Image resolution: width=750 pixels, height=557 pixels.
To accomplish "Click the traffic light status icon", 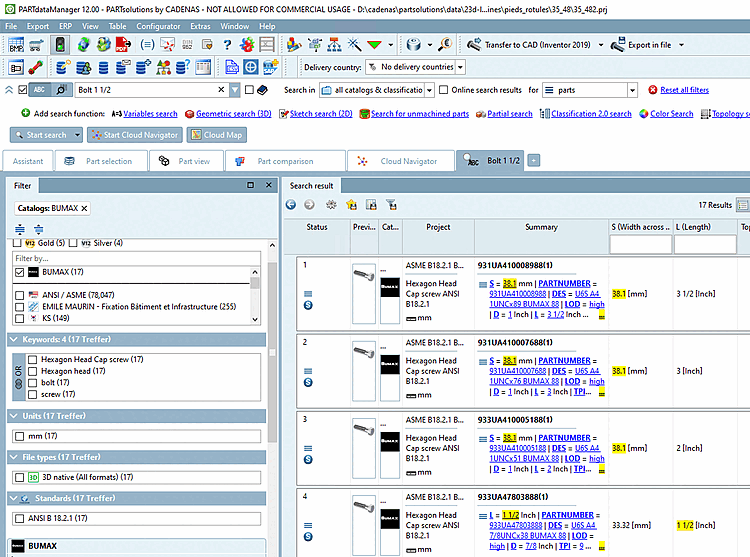I will [60, 45].
